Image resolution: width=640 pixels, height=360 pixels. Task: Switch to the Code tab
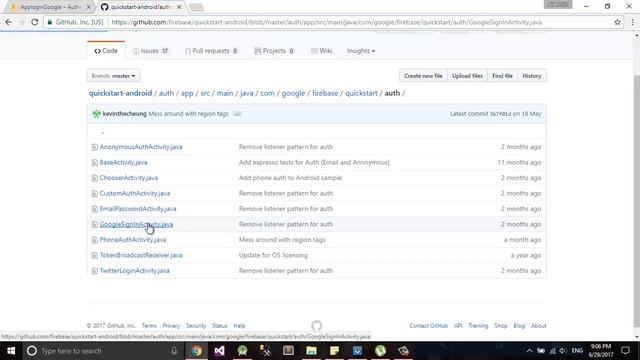pyautogui.click(x=106, y=51)
